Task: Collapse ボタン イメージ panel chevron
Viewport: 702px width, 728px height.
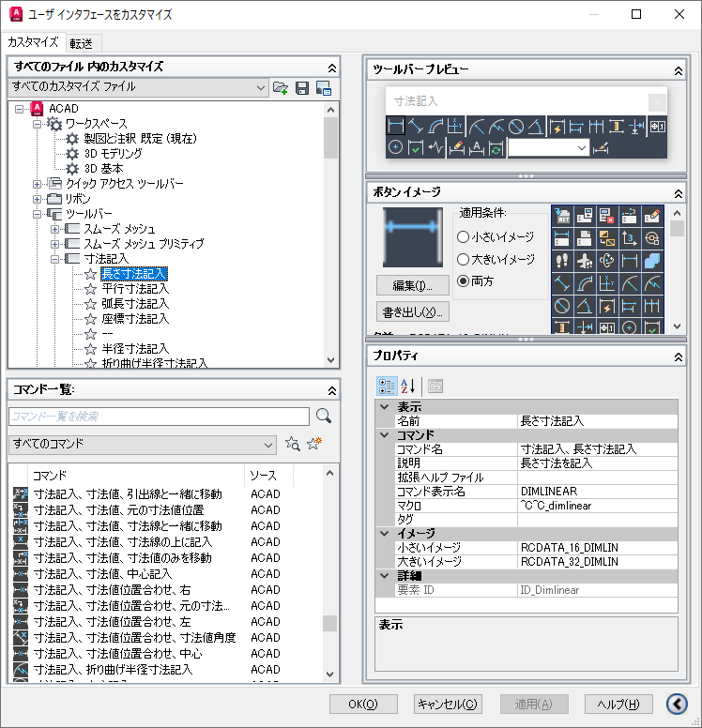Action: tap(679, 193)
